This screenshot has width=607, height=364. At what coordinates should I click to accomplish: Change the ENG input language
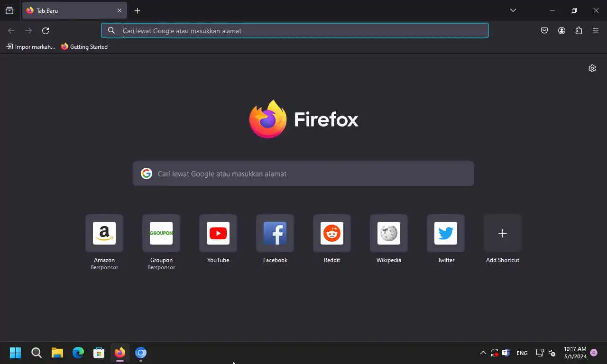tap(522, 353)
